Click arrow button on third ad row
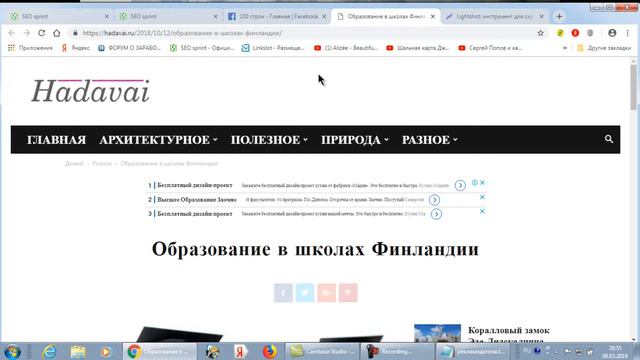The width and height of the screenshot is (640, 360). coord(436,214)
